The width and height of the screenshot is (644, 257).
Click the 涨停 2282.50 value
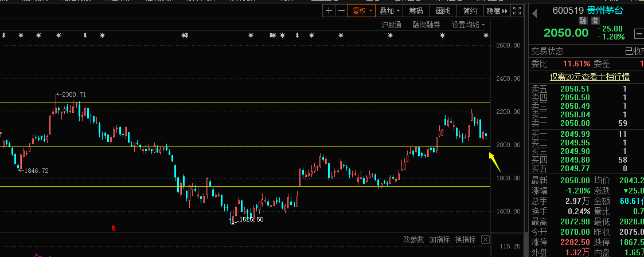coord(575,243)
